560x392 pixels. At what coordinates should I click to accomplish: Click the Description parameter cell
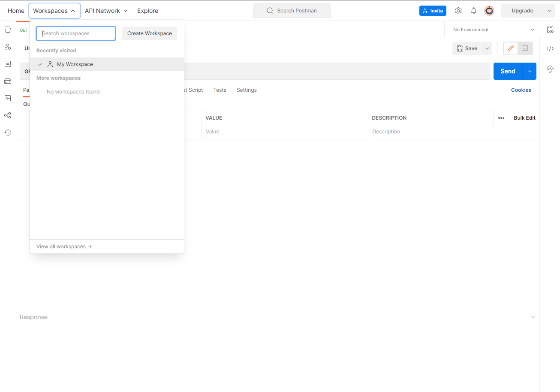pyautogui.click(x=454, y=132)
